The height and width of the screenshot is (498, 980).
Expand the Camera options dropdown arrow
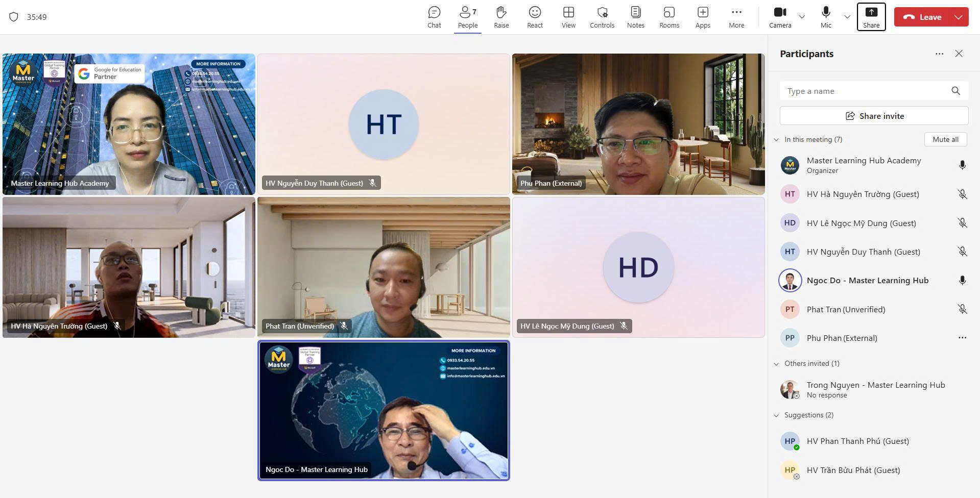pyautogui.click(x=802, y=17)
